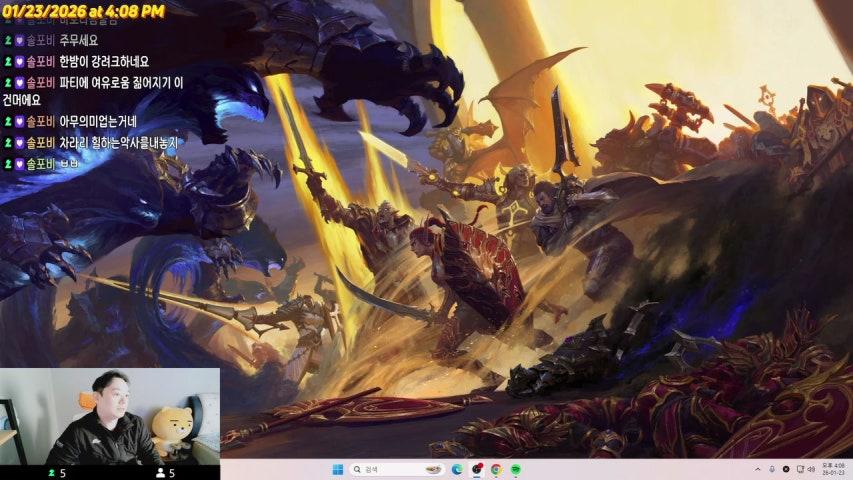Open Spotify from the taskbar

(x=515, y=469)
